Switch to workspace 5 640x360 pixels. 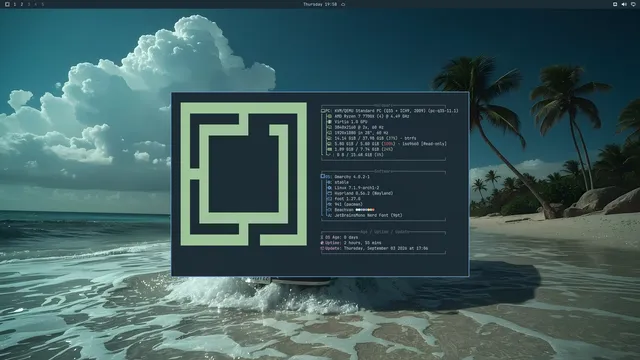(42, 4)
